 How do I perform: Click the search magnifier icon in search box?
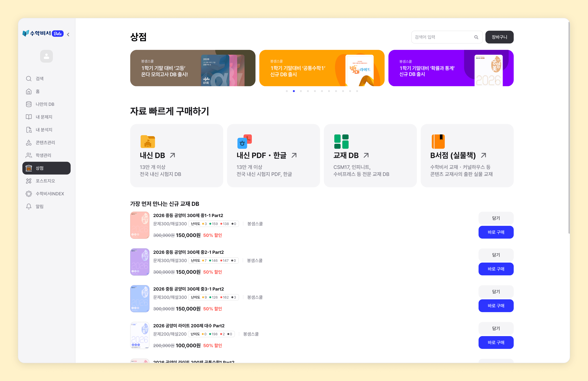point(476,37)
